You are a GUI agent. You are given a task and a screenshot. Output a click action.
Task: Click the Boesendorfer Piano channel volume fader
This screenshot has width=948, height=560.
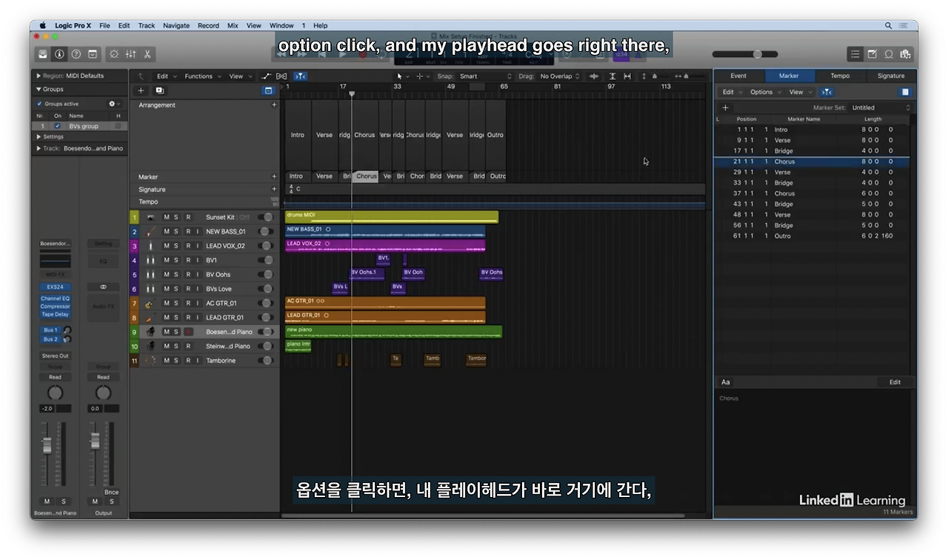tap(47, 445)
